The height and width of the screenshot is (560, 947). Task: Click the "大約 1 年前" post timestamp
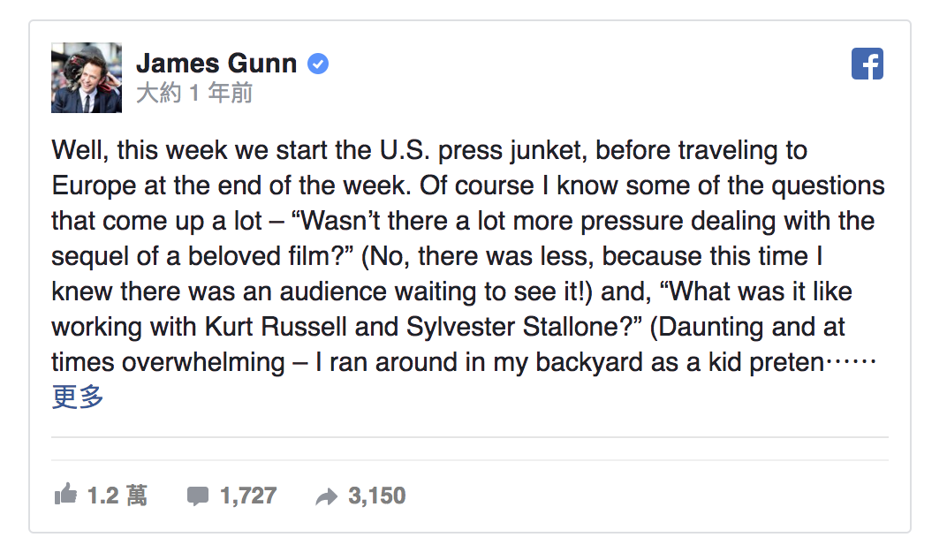tap(194, 93)
